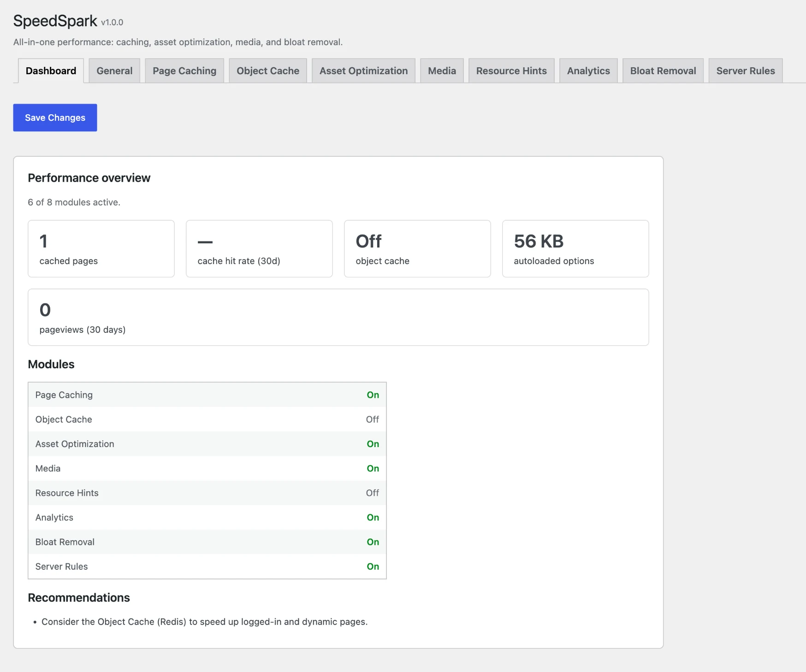The height and width of the screenshot is (672, 806).
Task: Switch to the General tab
Action: 114,71
